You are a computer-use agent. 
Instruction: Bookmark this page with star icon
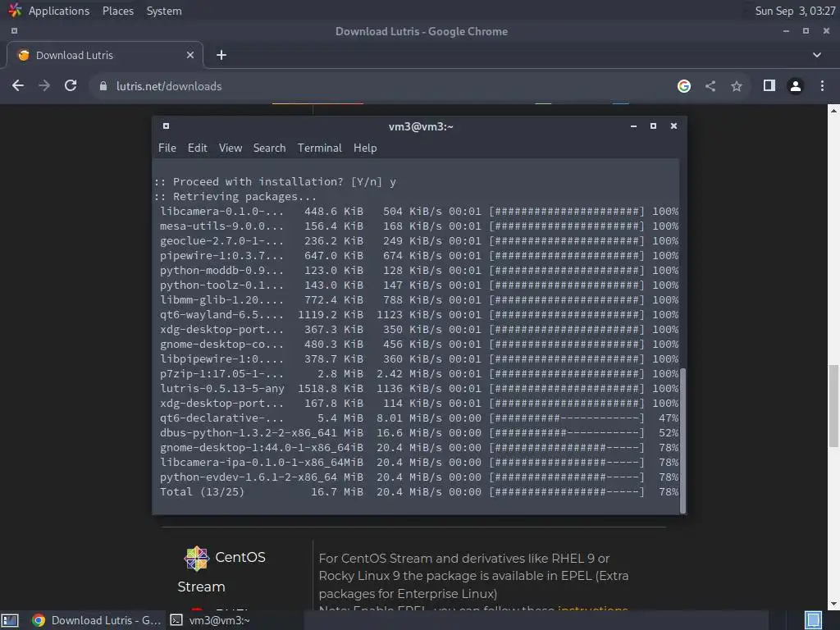click(737, 85)
